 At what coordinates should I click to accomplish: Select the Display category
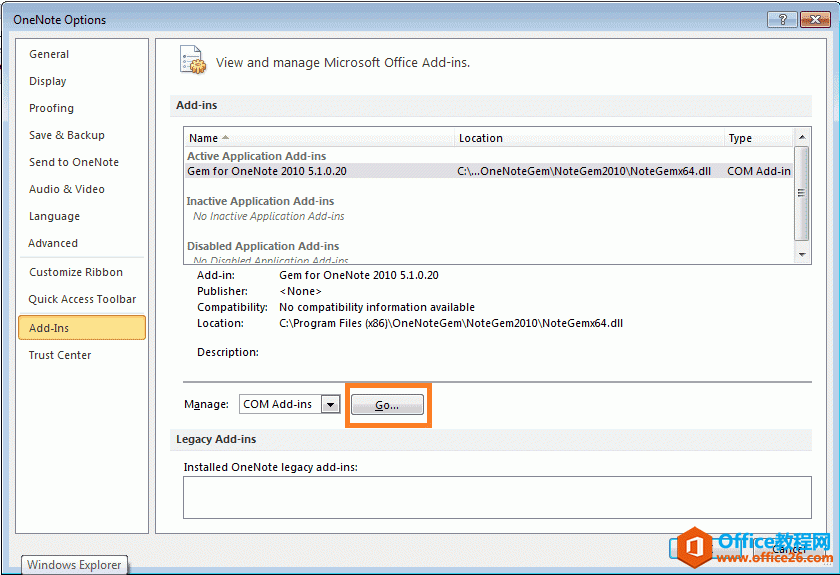pos(48,81)
